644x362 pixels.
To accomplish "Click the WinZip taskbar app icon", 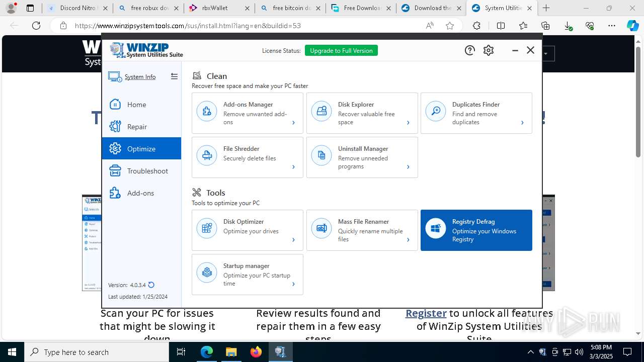I will [x=280, y=352].
